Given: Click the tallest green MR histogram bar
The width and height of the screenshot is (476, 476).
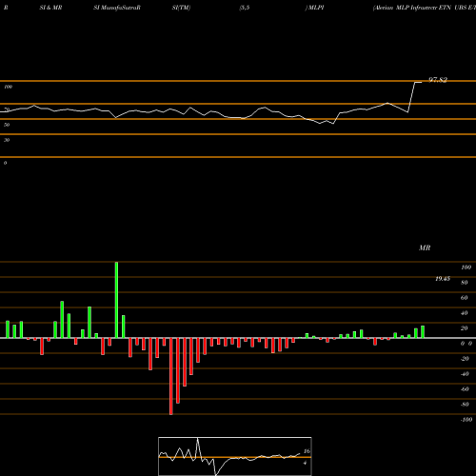Looking at the screenshot, I should 116,300.
